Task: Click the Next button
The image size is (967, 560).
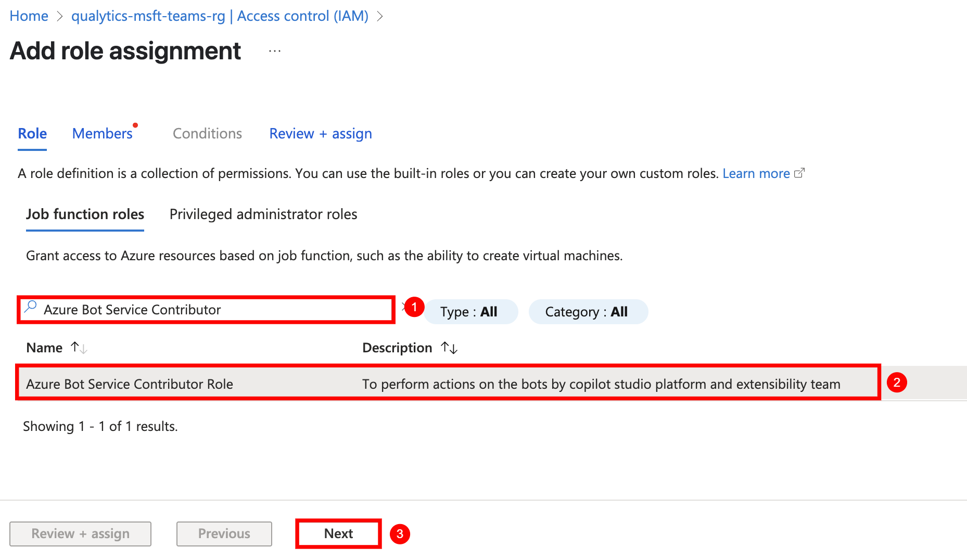Action: [x=338, y=533]
